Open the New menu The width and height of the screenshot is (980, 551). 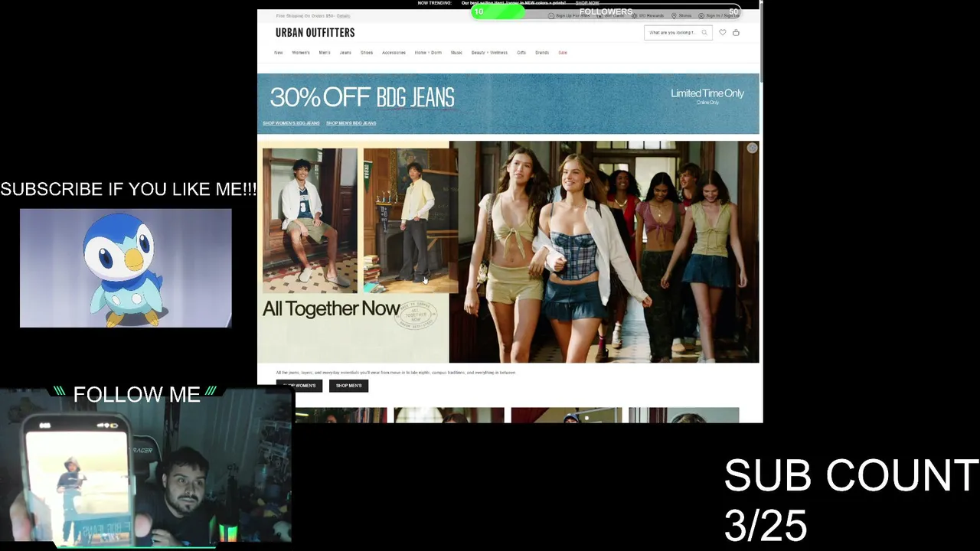279,53
